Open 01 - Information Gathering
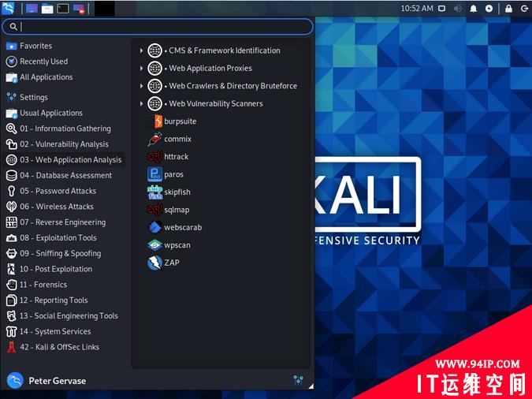Screen dimensions: 532x399 click(x=58, y=129)
